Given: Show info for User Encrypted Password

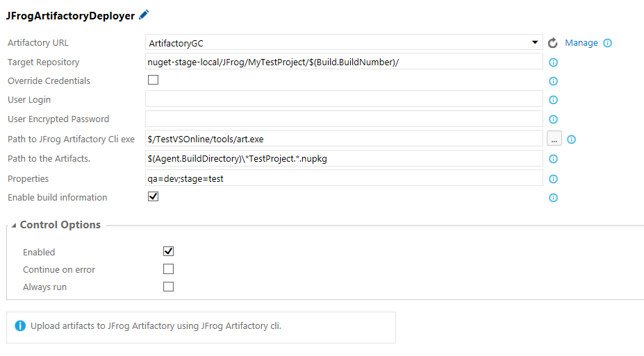Looking at the screenshot, I should 553,119.
